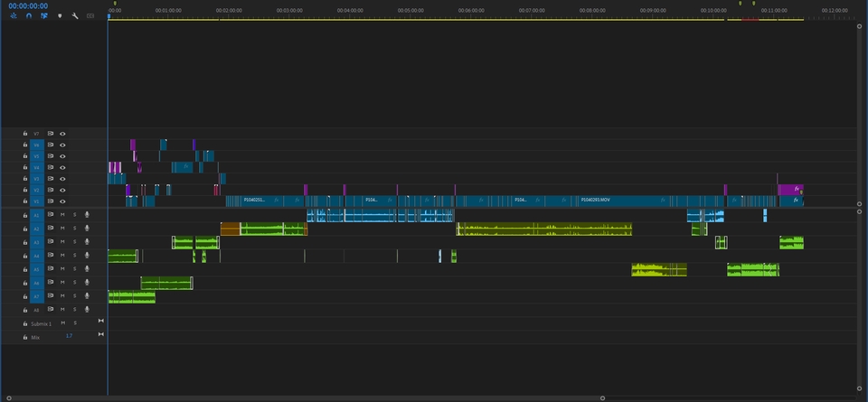Toggle Snap in Timeline magnet icon
The height and width of the screenshot is (402, 868).
pyautogui.click(x=29, y=16)
